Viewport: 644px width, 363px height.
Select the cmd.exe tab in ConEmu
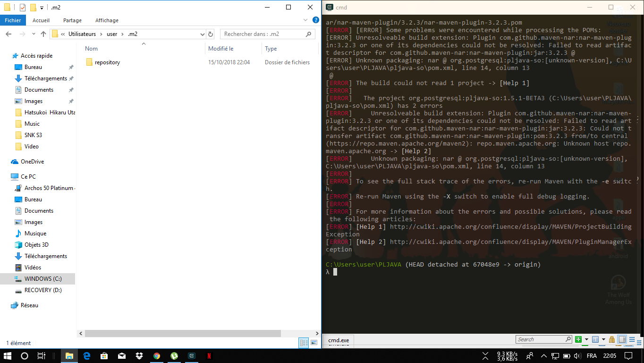(338, 340)
